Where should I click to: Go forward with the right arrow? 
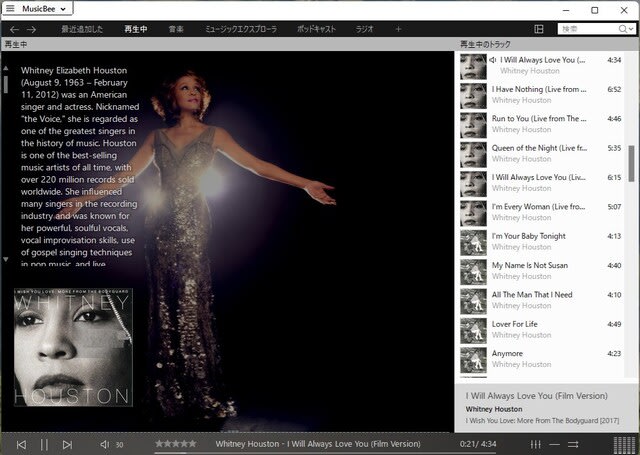point(31,29)
